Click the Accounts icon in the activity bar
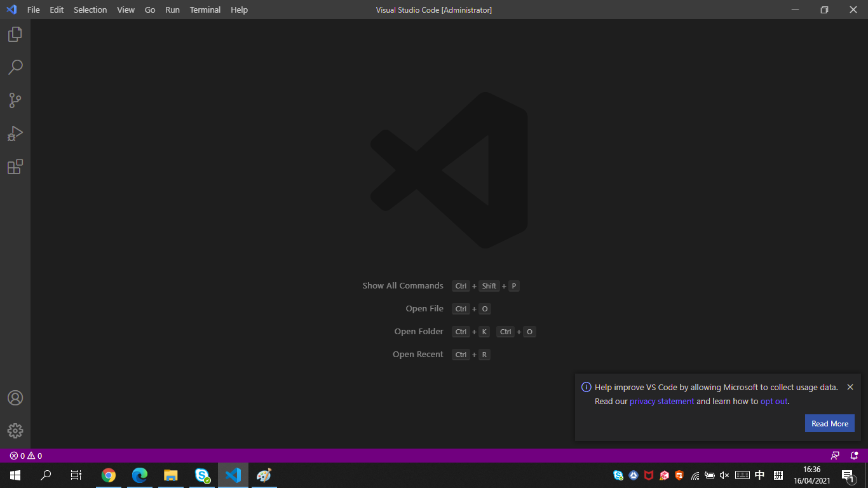Screen dimensions: 868x488 click(15, 398)
